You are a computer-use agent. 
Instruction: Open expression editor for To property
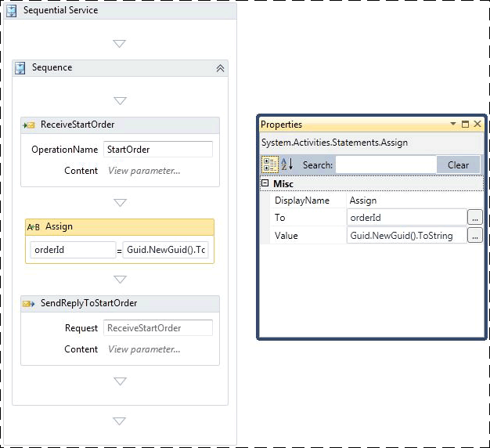click(474, 217)
